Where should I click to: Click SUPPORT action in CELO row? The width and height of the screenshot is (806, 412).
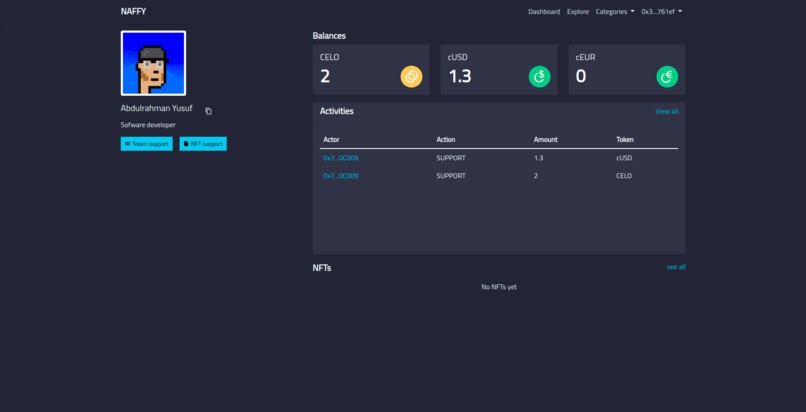(x=451, y=176)
